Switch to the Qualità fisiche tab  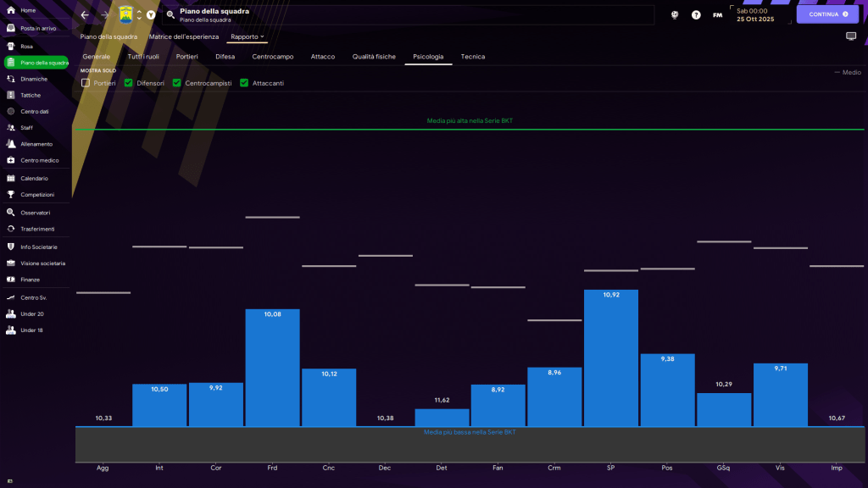[x=374, y=57]
